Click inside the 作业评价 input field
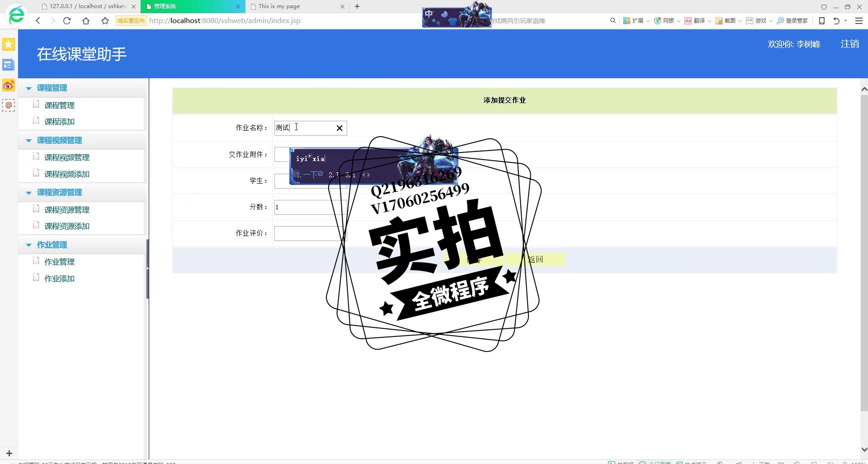This screenshot has width=868, height=464. click(310, 233)
